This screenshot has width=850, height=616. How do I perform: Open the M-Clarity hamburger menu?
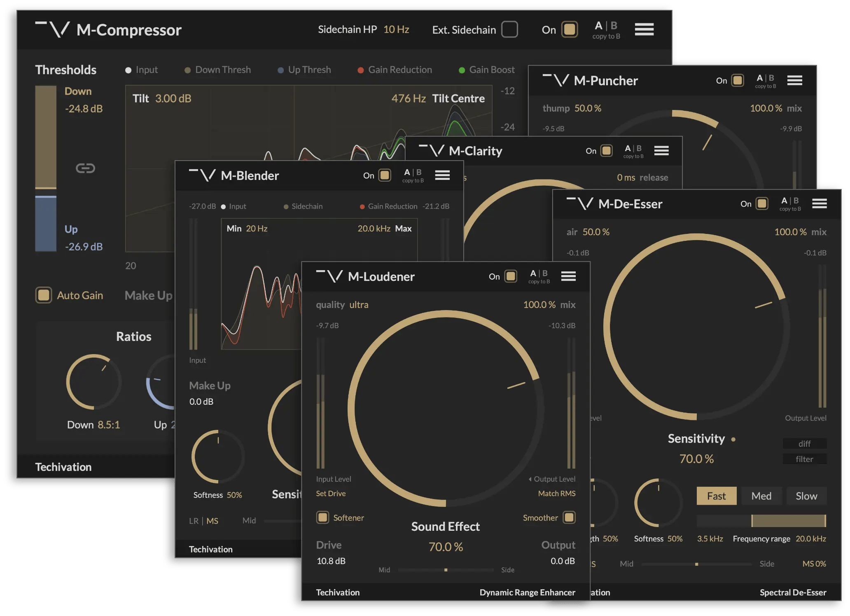661,151
